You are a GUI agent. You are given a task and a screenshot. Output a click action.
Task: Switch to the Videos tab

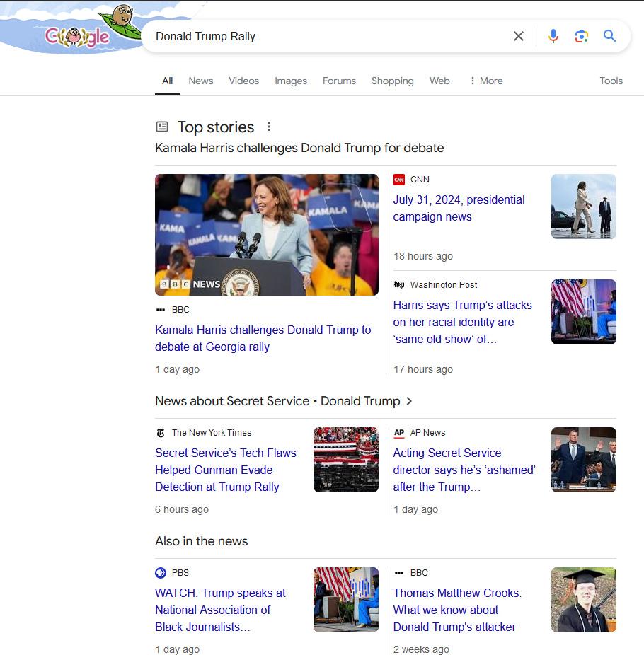click(x=243, y=81)
